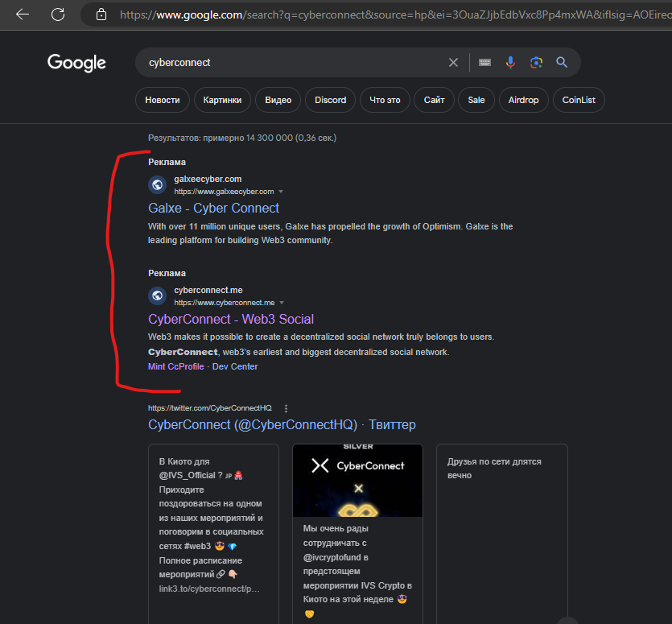The height and width of the screenshot is (624, 672).
Task: Expand the dropdown arrow next to galxeecyber.com
Action: click(281, 192)
